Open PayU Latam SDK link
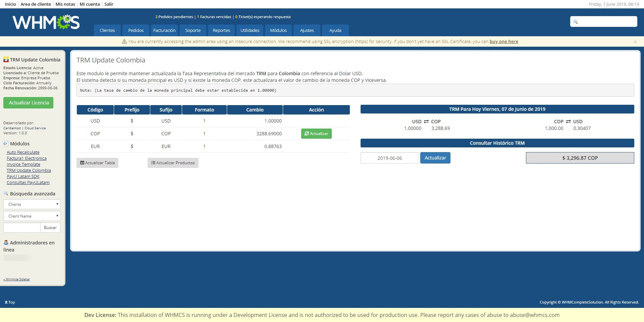Image resolution: width=644 pixels, height=322 pixels. [23, 176]
